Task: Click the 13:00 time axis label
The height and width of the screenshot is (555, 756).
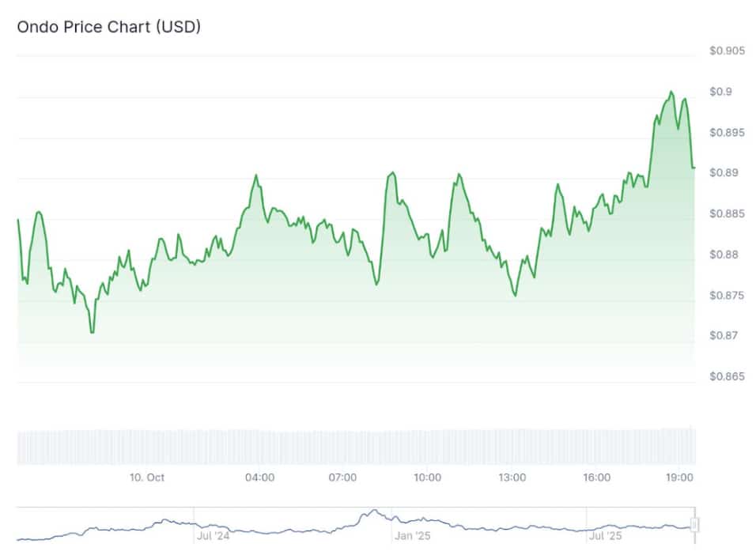Action: pyautogui.click(x=512, y=478)
